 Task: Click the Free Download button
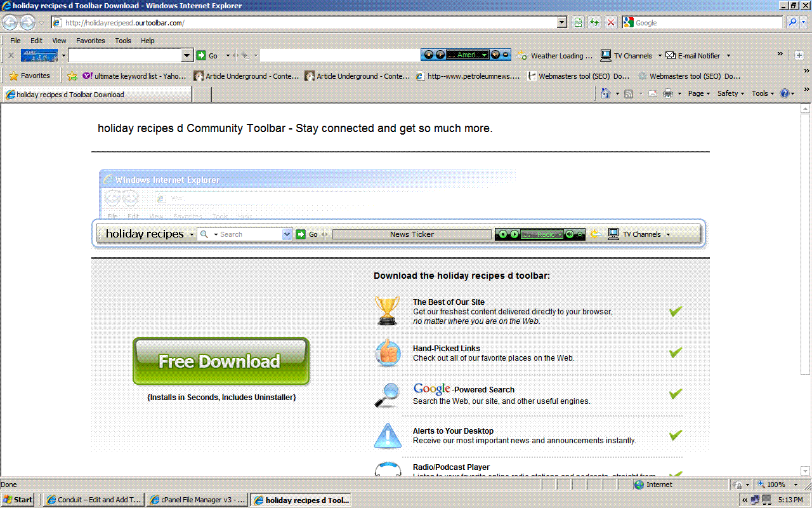(221, 361)
